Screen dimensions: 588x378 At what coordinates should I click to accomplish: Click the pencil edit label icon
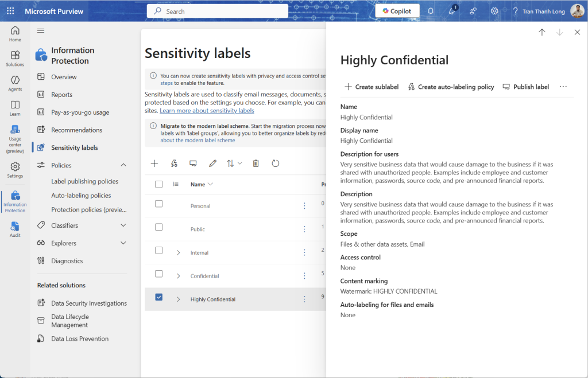point(213,163)
